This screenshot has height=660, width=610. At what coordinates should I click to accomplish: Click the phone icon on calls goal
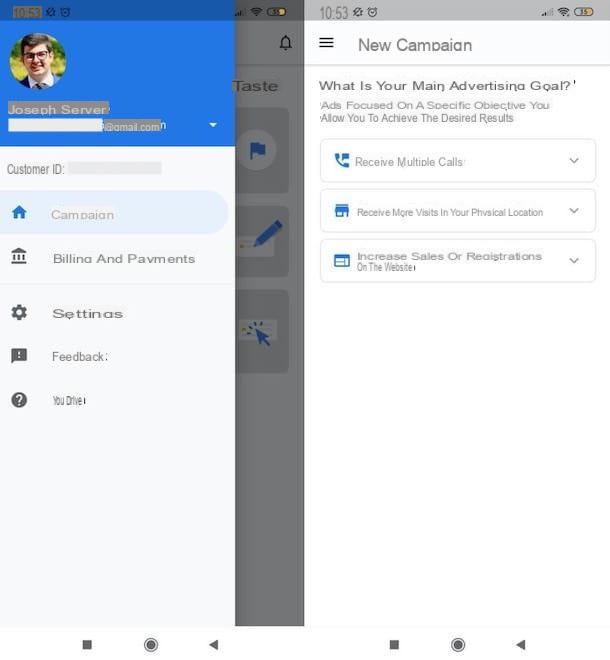tap(341, 160)
